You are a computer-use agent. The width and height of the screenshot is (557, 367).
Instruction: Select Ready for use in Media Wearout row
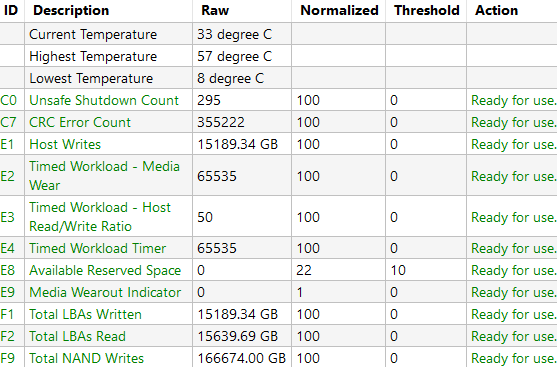(514, 292)
